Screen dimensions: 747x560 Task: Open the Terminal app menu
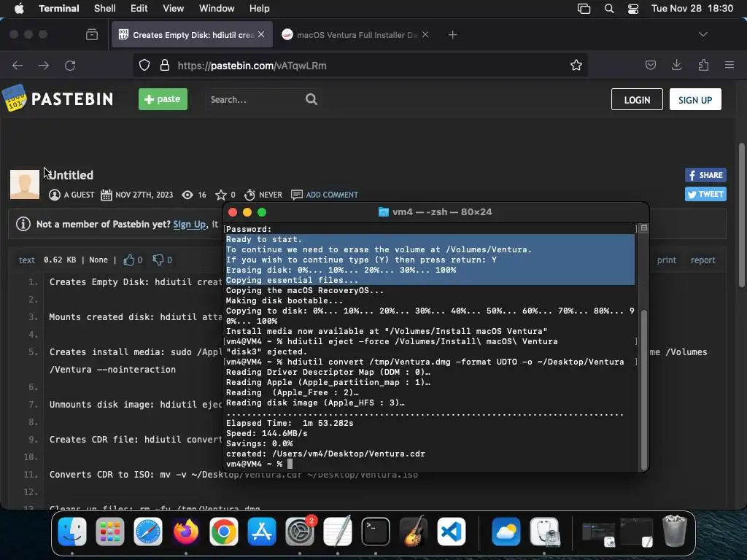(x=58, y=9)
